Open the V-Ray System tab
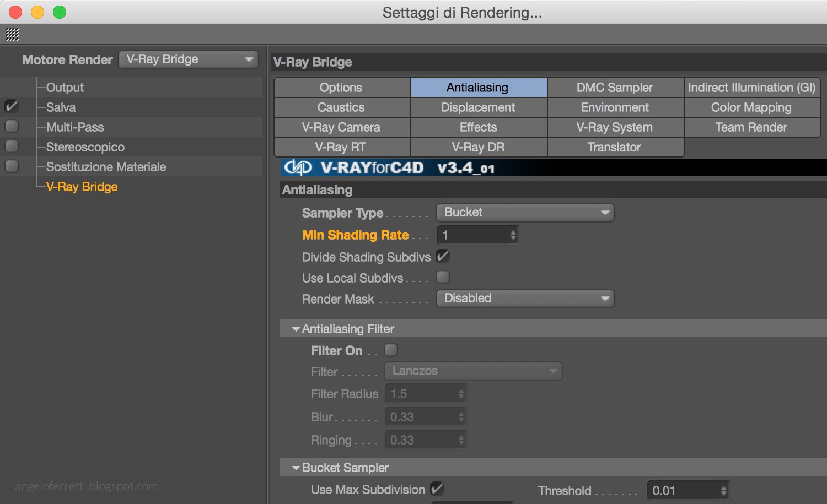This screenshot has width=827, height=504. click(615, 127)
